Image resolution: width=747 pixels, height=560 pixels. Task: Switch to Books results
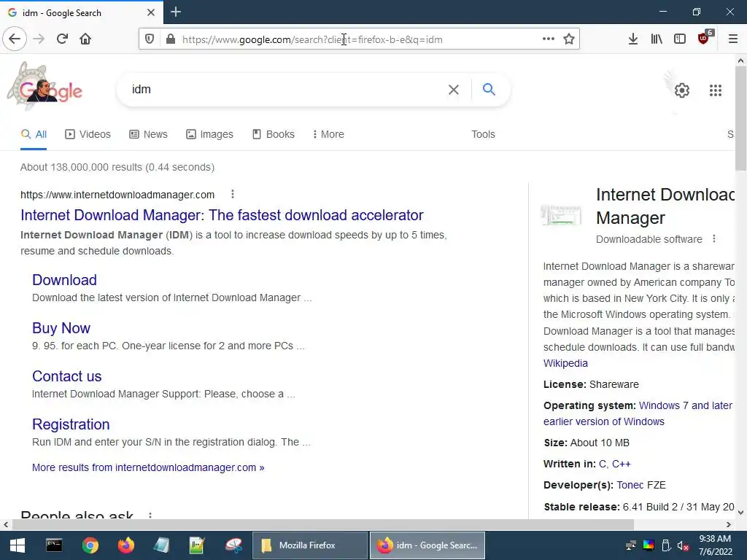(273, 134)
